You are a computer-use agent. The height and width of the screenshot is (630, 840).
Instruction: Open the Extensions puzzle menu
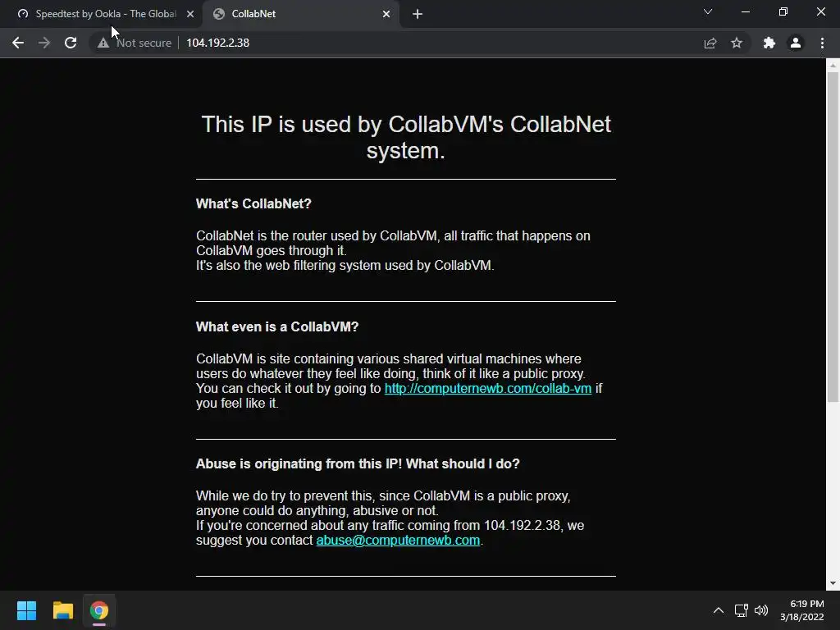769,43
